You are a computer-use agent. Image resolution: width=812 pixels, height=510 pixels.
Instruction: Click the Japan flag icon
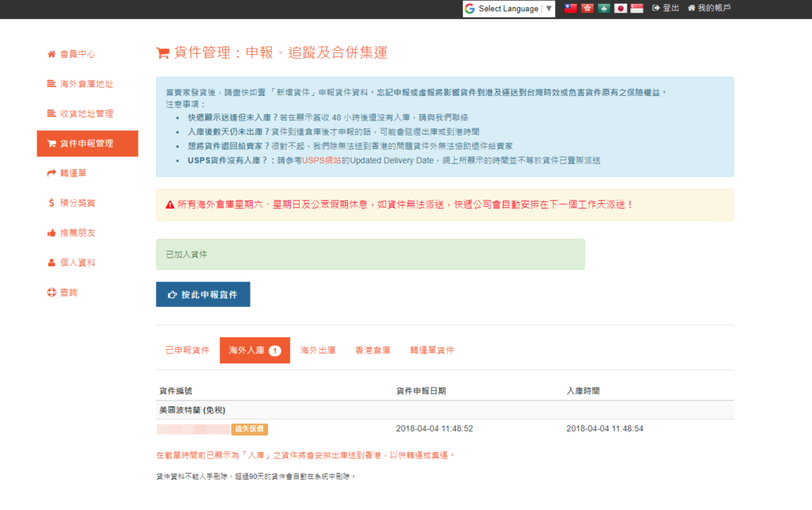(620, 9)
